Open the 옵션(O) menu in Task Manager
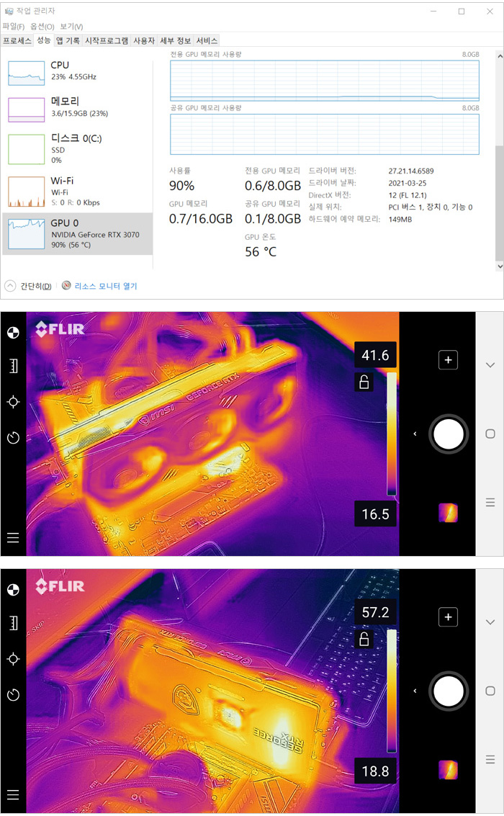 (x=42, y=27)
